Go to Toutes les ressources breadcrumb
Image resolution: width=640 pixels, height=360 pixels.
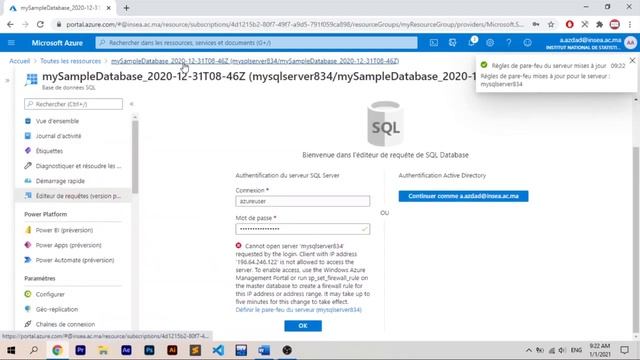pyautogui.click(x=70, y=61)
